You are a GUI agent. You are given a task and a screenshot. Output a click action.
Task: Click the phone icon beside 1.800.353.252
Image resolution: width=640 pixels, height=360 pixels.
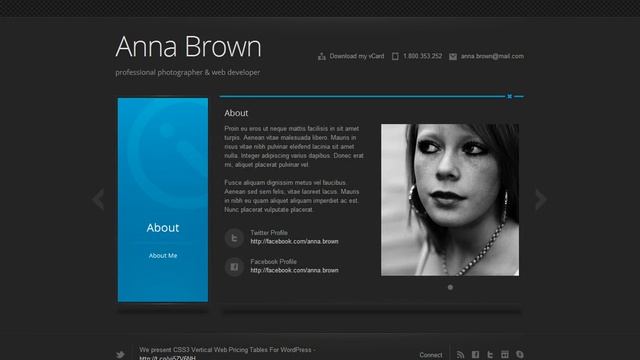click(x=395, y=56)
